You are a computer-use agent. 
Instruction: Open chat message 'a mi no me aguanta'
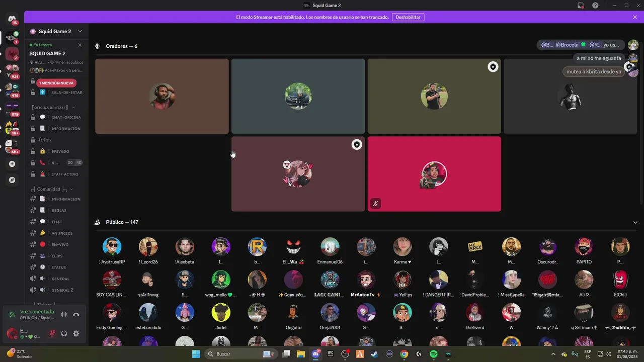point(599,58)
